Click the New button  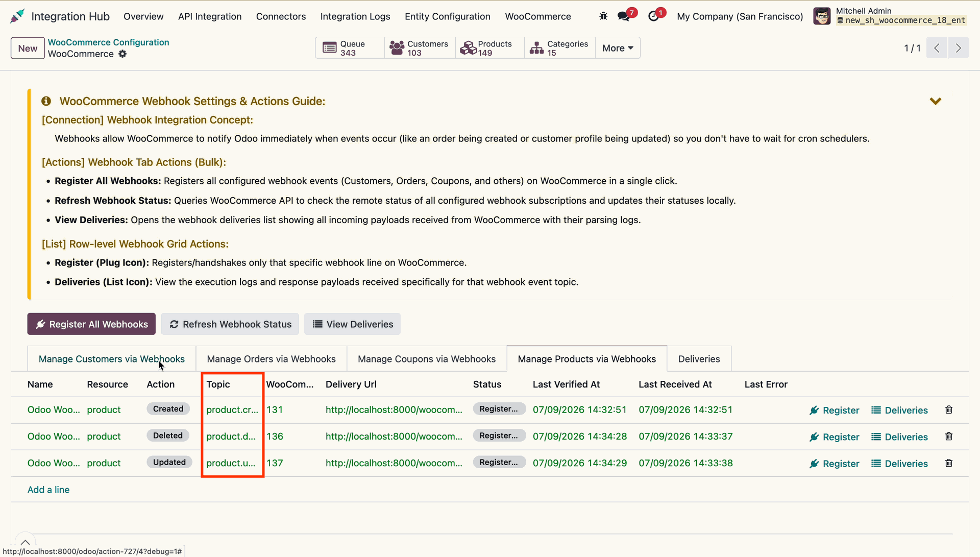pyautogui.click(x=28, y=49)
